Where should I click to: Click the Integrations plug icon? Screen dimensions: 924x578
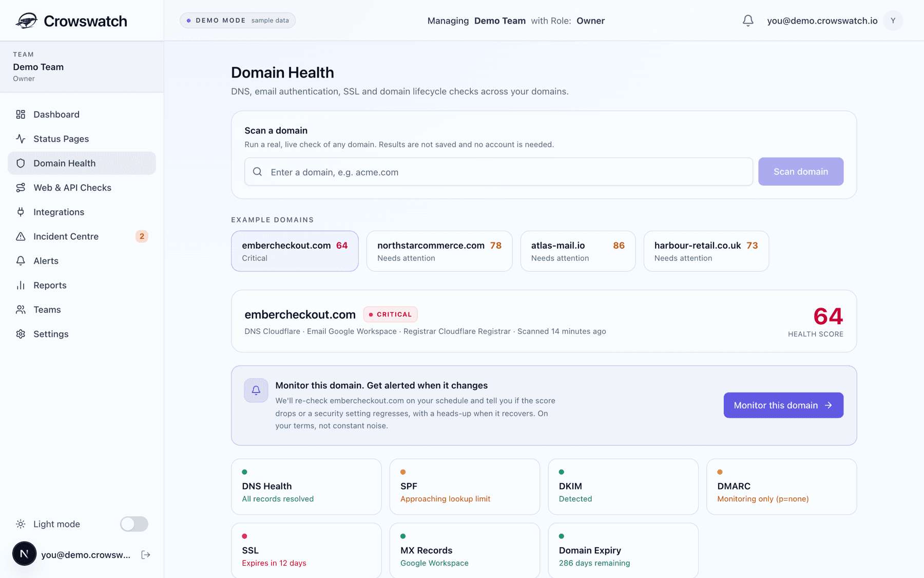point(21,212)
